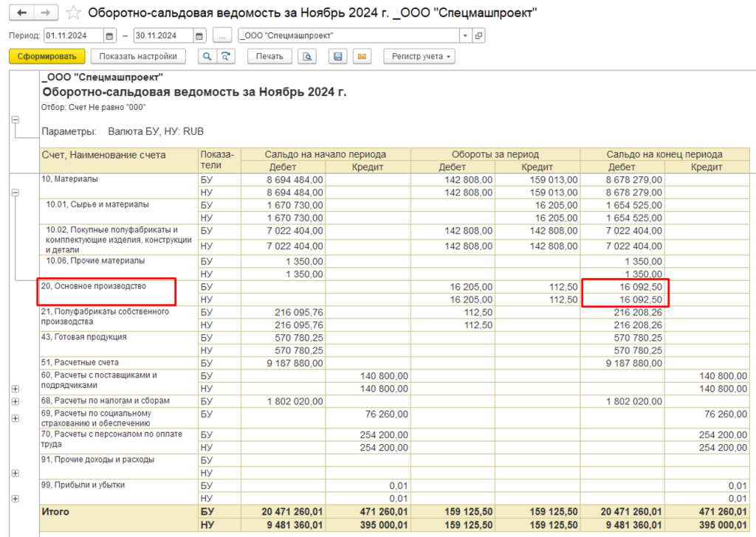Open the organization form icon beside Спецмашпроект field
This screenshot has width=756, height=537.
[x=478, y=35]
